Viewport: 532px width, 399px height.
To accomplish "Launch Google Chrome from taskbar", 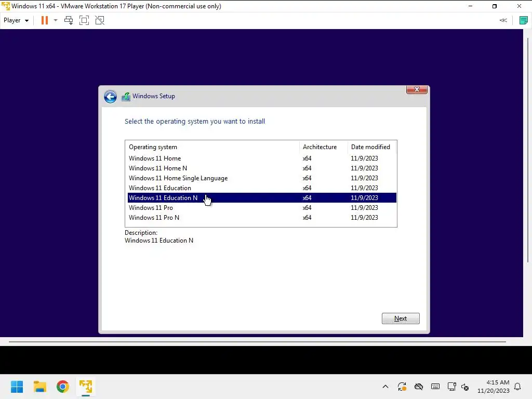I will pos(63,387).
